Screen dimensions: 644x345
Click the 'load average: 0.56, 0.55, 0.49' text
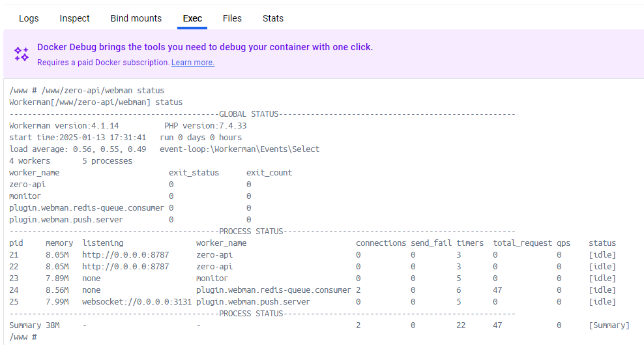click(x=78, y=149)
